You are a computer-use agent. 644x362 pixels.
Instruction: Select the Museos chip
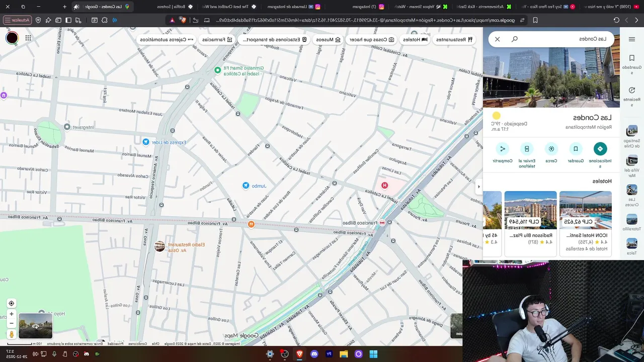point(329,39)
